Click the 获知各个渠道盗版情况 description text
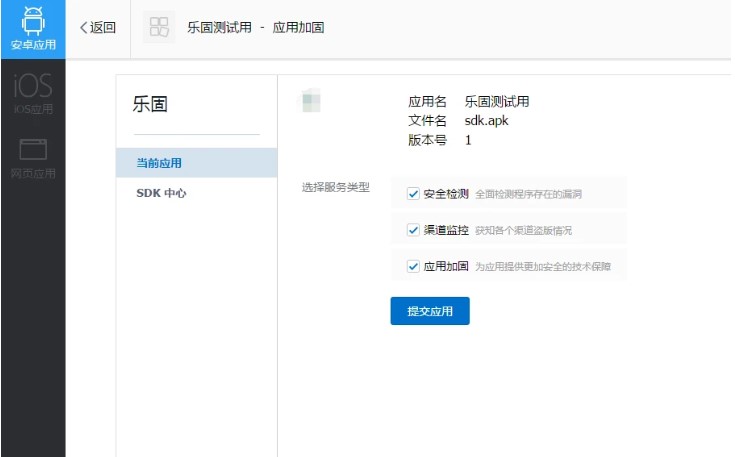This screenshot has width=735, height=457. (523, 231)
